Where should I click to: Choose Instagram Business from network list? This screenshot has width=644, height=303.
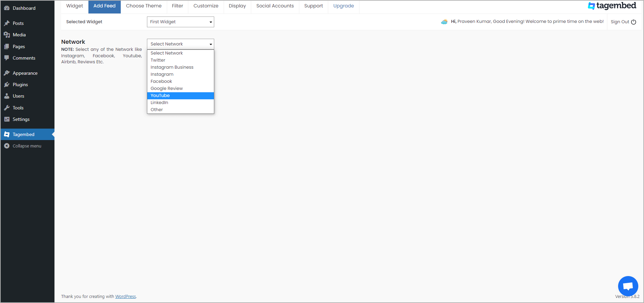[x=181, y=67]
